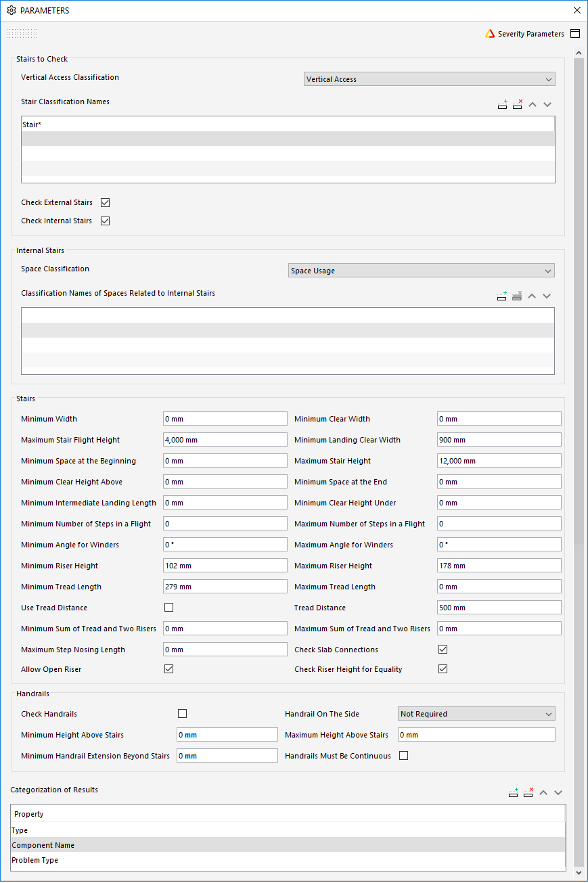Click the vertical scrollbar down arrow
Viewport: 588px width, 883px height.
coord(579,873)
